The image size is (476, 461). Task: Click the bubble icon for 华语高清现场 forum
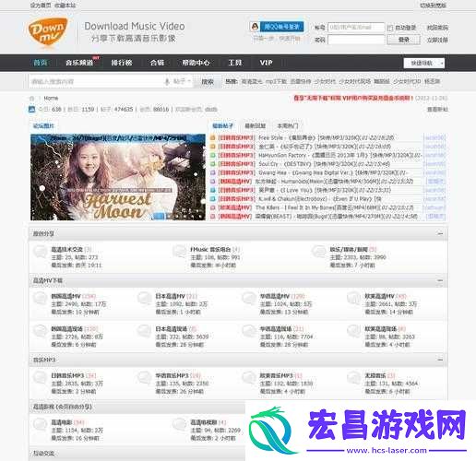point(249,331)
